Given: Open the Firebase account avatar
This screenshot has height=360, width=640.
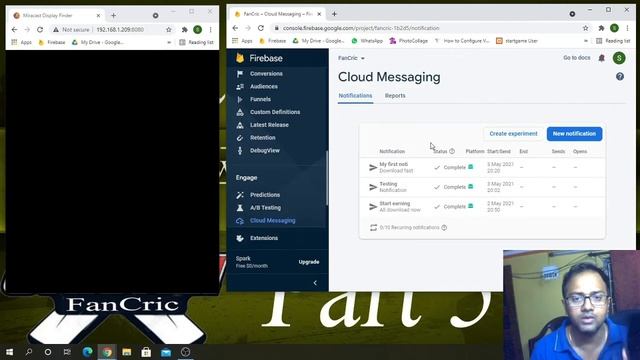Looking at the screenshot, I should (x=619, y=58).
